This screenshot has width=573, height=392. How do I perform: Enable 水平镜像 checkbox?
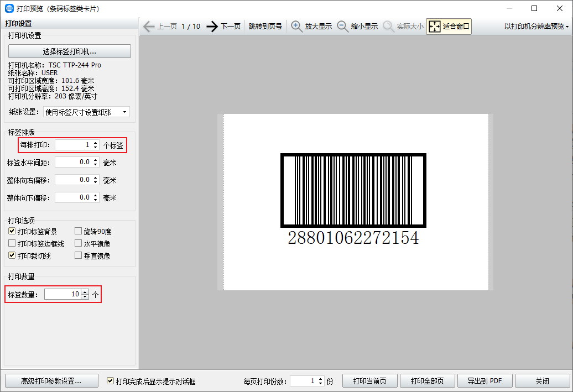pyautogui.click(x=78, y=243)
